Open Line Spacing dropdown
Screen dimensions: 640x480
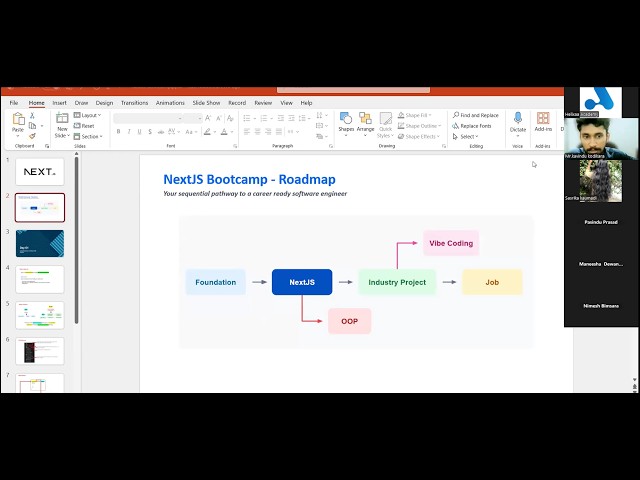[304, 118]
